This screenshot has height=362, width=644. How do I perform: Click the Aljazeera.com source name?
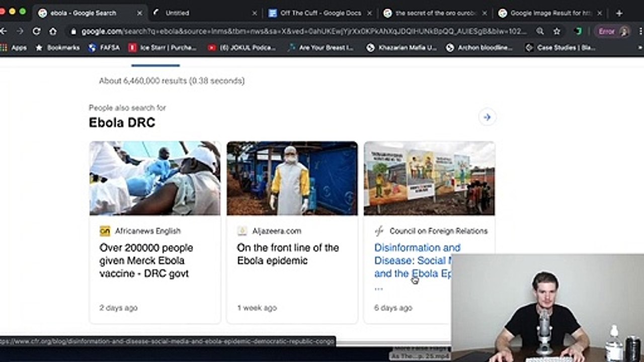coord(276,231)
